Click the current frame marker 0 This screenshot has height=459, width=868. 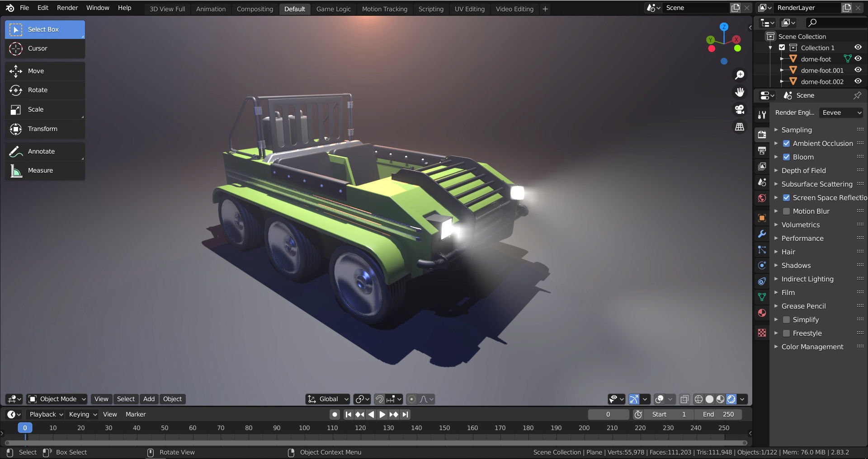(25, 427)
